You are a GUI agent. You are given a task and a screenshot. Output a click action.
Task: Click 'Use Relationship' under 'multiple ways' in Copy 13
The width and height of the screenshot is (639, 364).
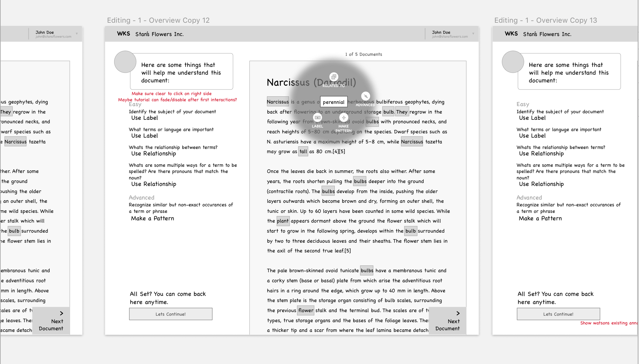tap(541, 184)
